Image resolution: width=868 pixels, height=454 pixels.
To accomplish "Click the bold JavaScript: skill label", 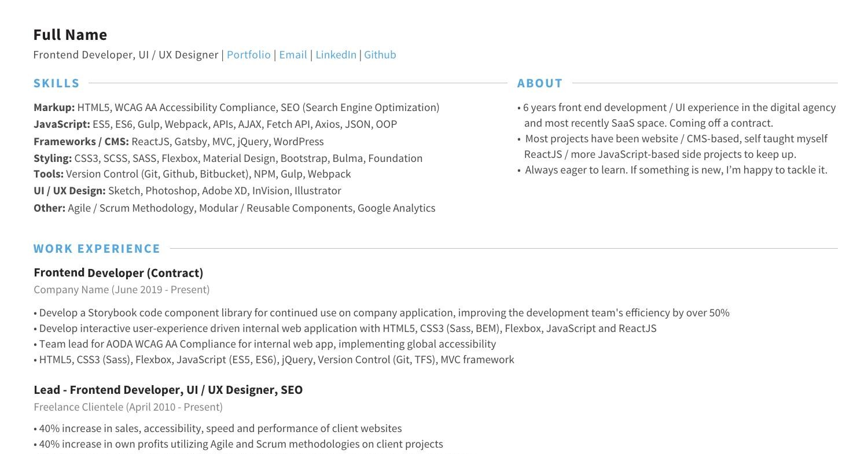I will [x=62, y=124].
